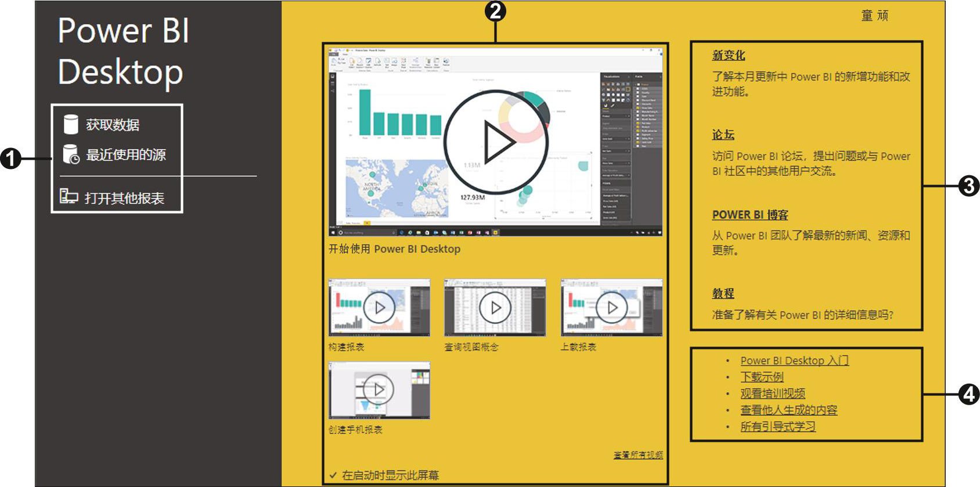Open the 论坛 forum link
Screen dimensions: 980x487
[723, 135]
